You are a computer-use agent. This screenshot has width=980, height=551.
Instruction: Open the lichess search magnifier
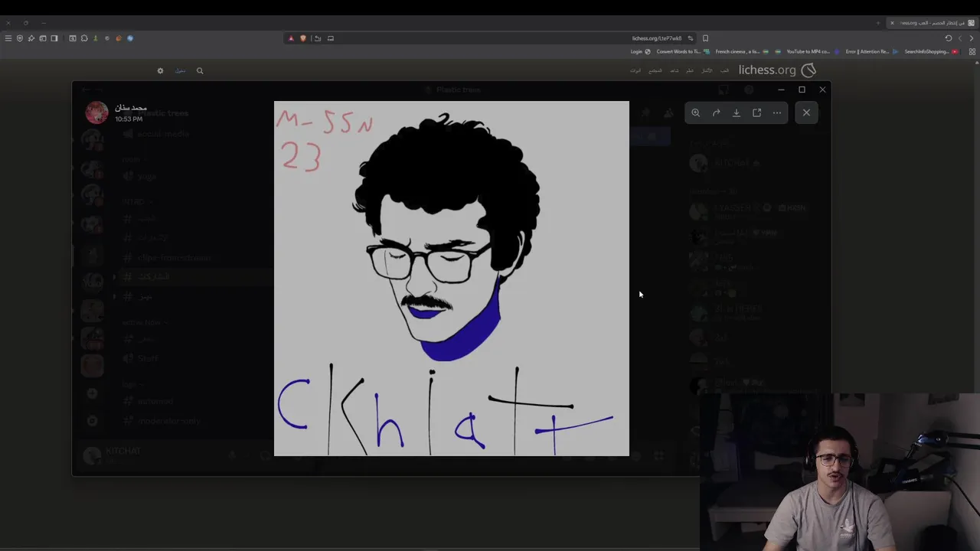tap(200, 70)
